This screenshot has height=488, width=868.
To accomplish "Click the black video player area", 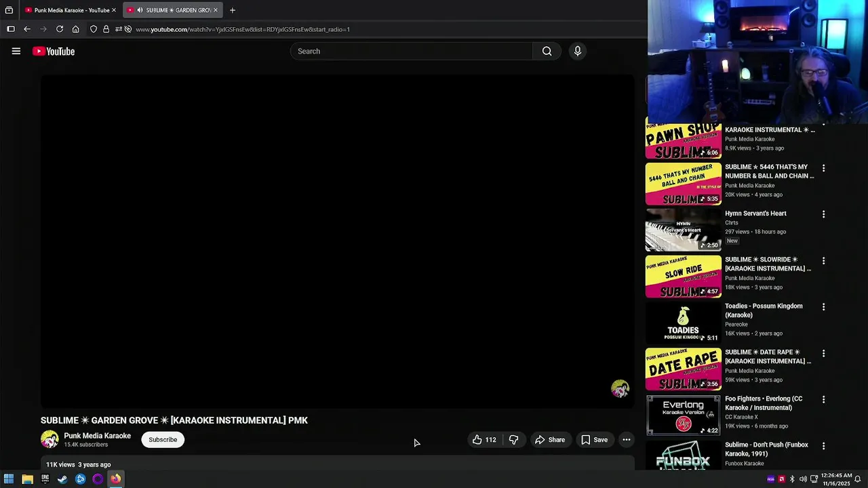I will [x=337, y=241].
